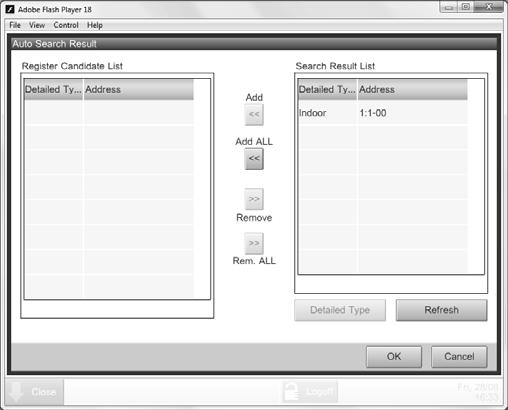Click the Cancel button
This screenshot has width=508, height=410.
[459, 357]
